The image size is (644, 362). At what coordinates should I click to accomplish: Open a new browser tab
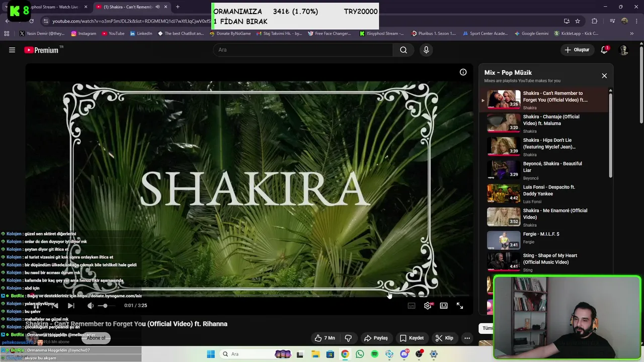pyautogui.click(x=178, y=7)
